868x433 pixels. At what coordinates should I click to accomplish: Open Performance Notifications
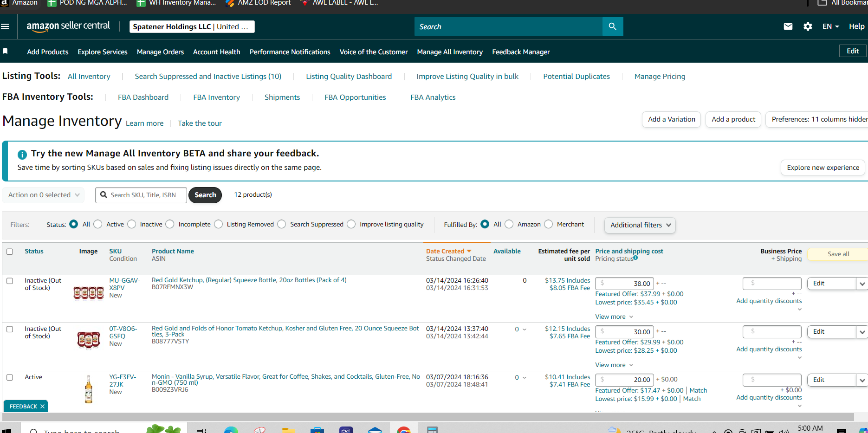290,52
